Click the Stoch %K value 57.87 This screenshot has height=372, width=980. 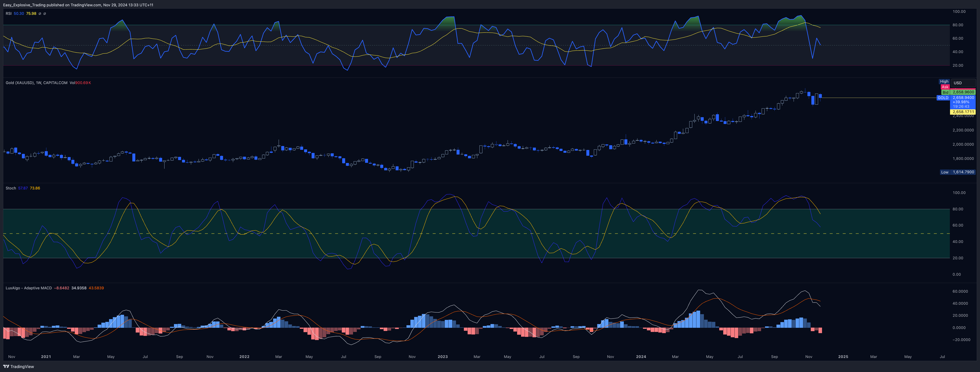point(23,188)
